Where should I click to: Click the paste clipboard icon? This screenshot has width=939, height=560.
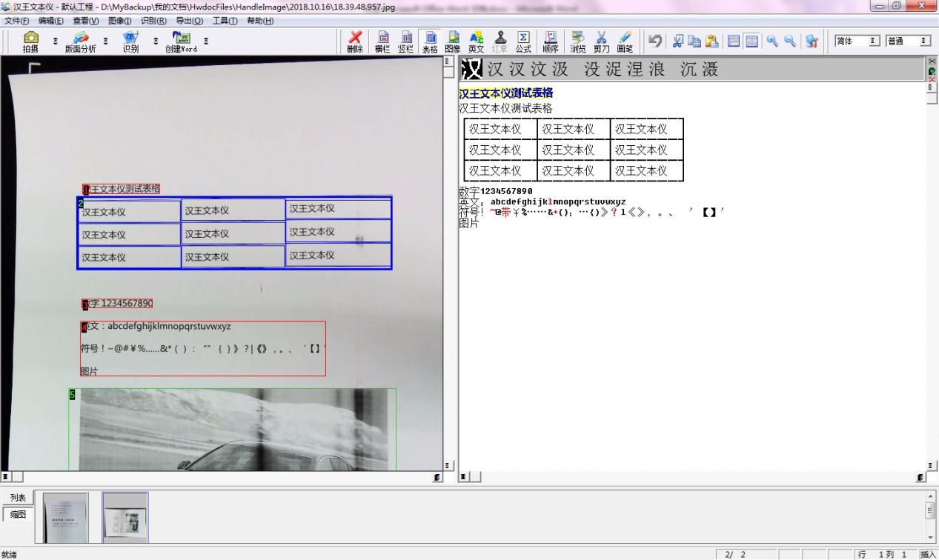[x=711, y=41]
